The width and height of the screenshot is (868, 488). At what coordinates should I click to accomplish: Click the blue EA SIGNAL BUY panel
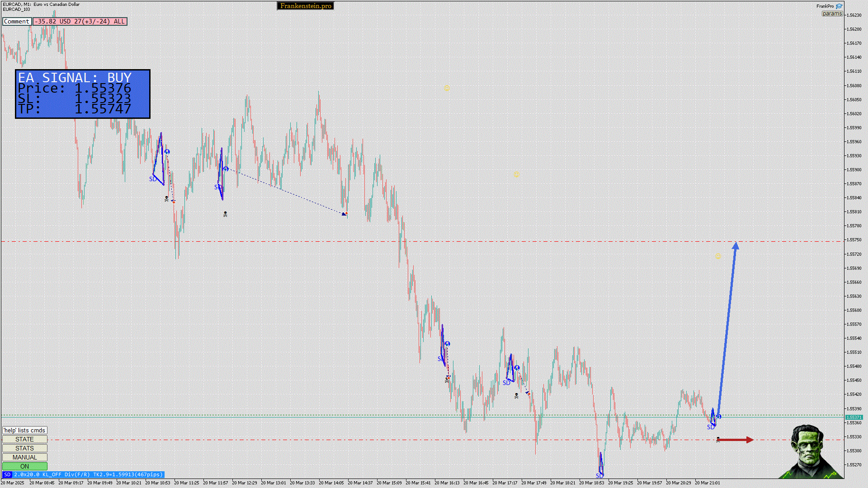82,94
